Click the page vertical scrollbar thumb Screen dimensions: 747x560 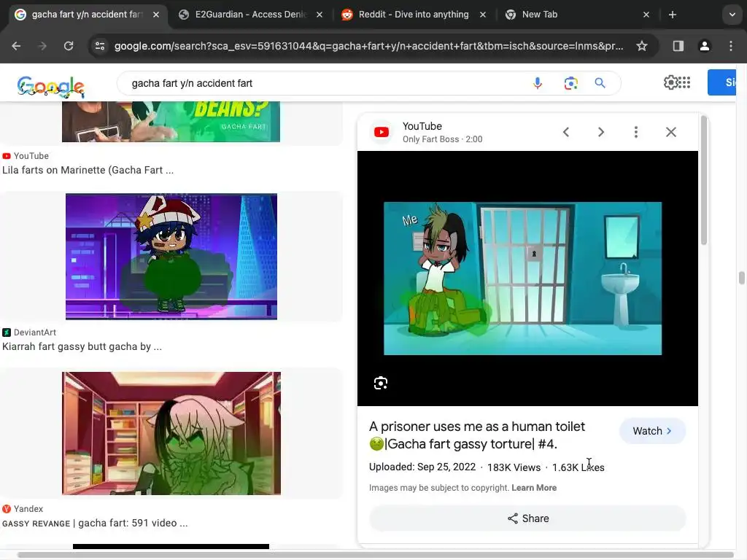click(x=741, y=278)
